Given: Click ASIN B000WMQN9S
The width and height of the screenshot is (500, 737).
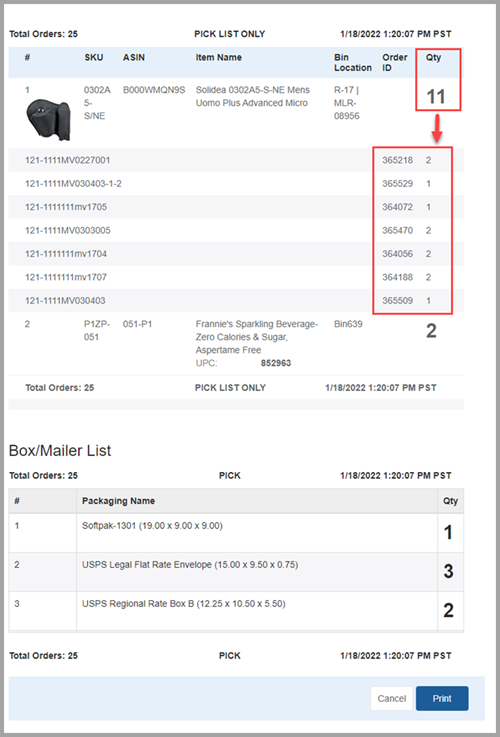Looking at the screenshot, I should (155, 90).
